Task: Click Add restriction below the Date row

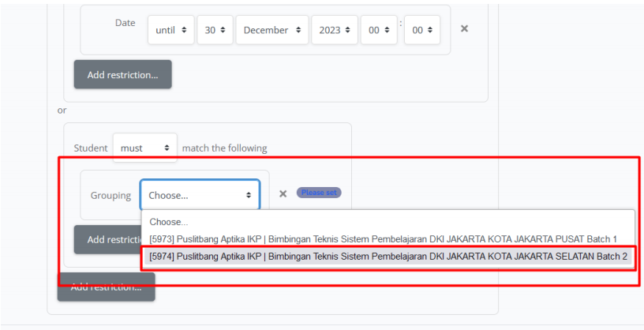Action: pyautogui.click(x=122, y=75)
